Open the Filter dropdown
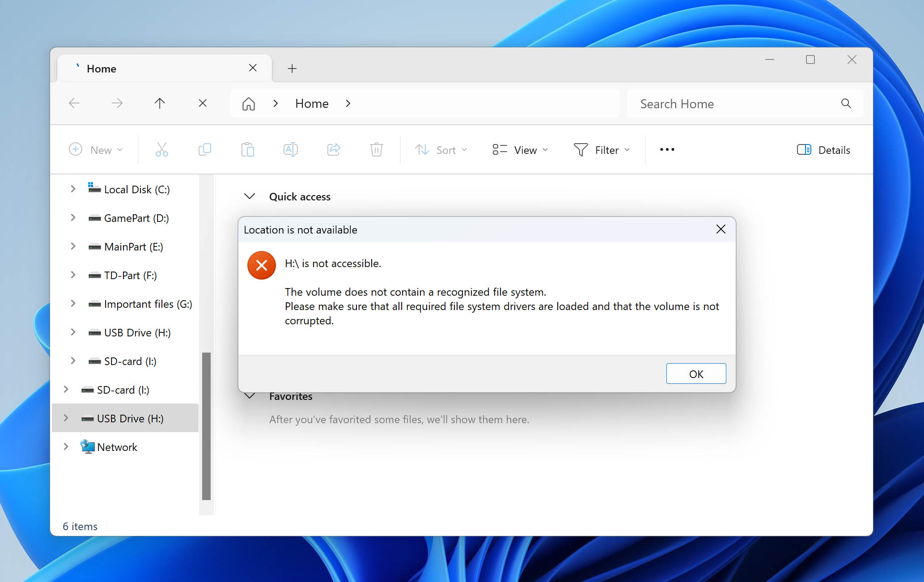The image size is (924, 582). 602,150
